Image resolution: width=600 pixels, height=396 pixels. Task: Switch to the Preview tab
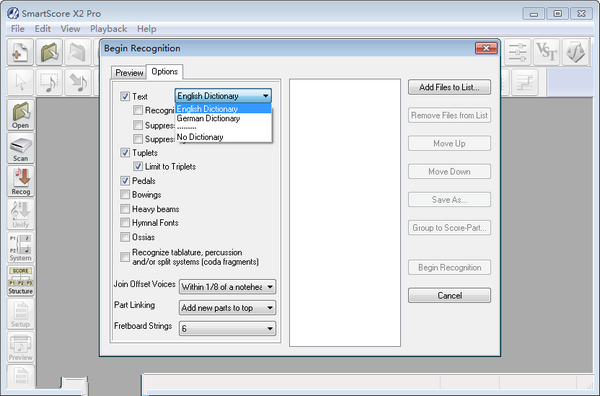coord(129,73)
